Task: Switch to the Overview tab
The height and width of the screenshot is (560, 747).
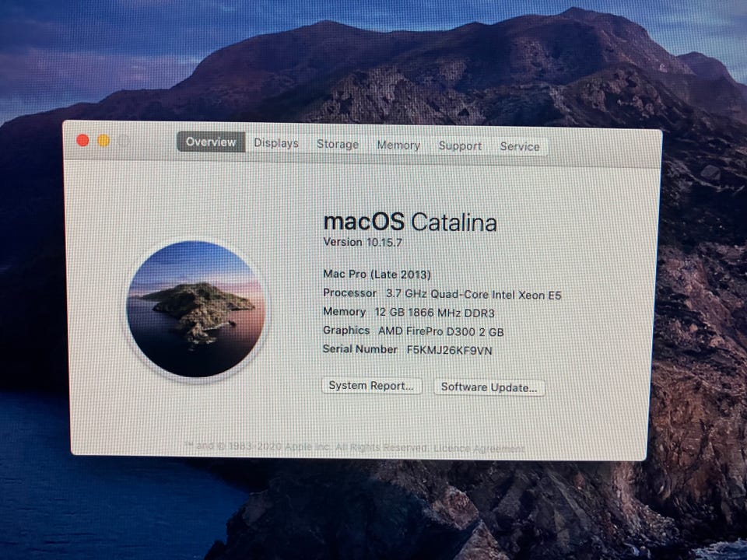Action: (211, 142)
